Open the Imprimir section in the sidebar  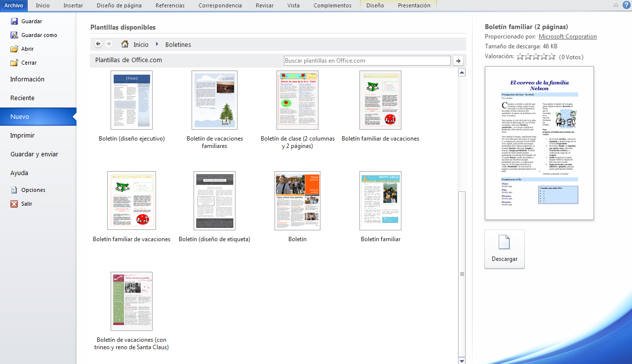coord(23,135)
